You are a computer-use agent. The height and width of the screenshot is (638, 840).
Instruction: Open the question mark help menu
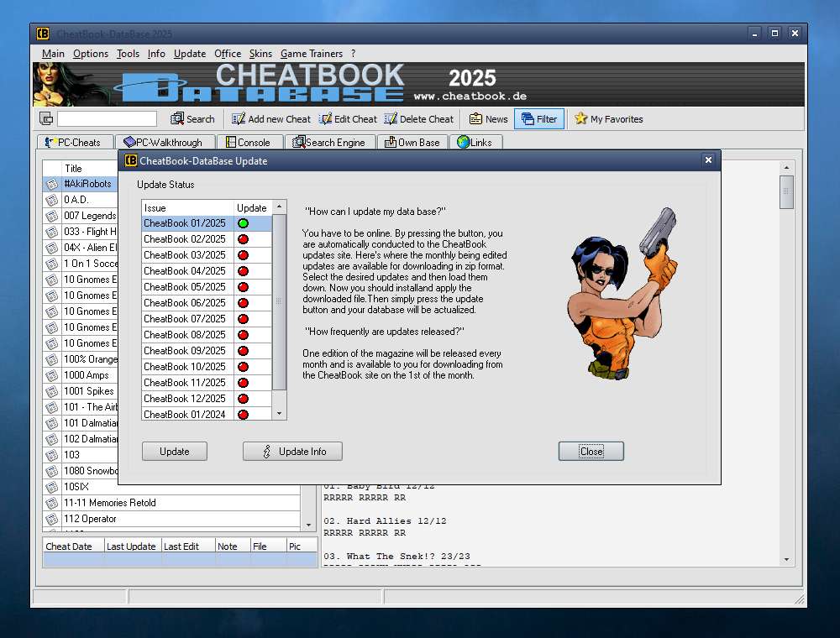353,54
